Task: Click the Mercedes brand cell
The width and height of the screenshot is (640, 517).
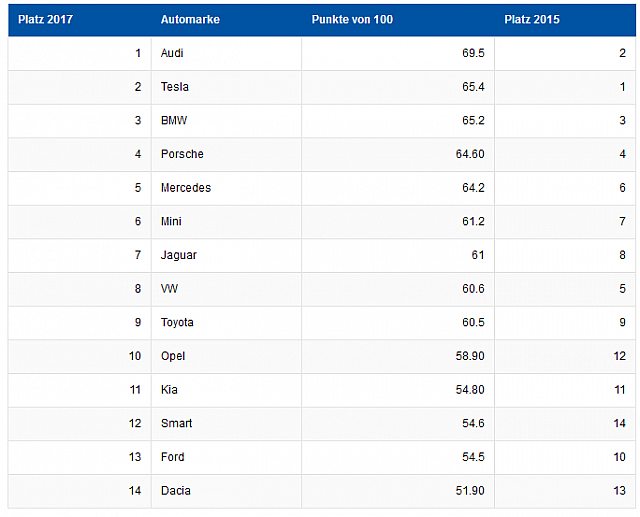Action: tap(185, 188)
